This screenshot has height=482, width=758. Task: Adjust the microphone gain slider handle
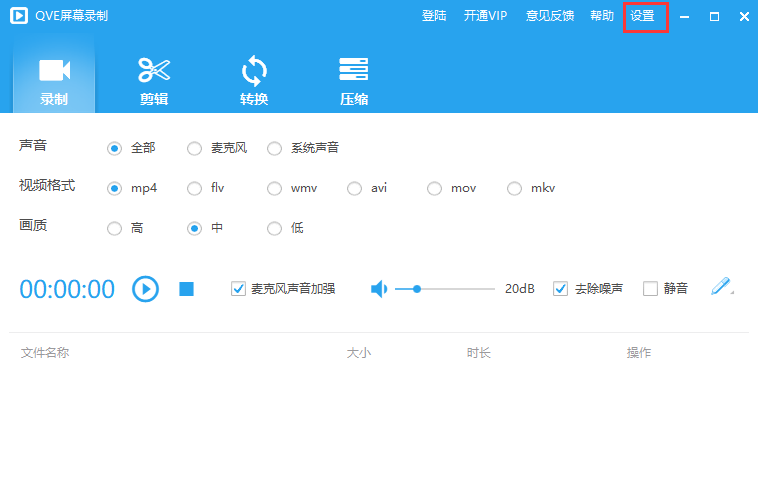click(x=417, y=289)
